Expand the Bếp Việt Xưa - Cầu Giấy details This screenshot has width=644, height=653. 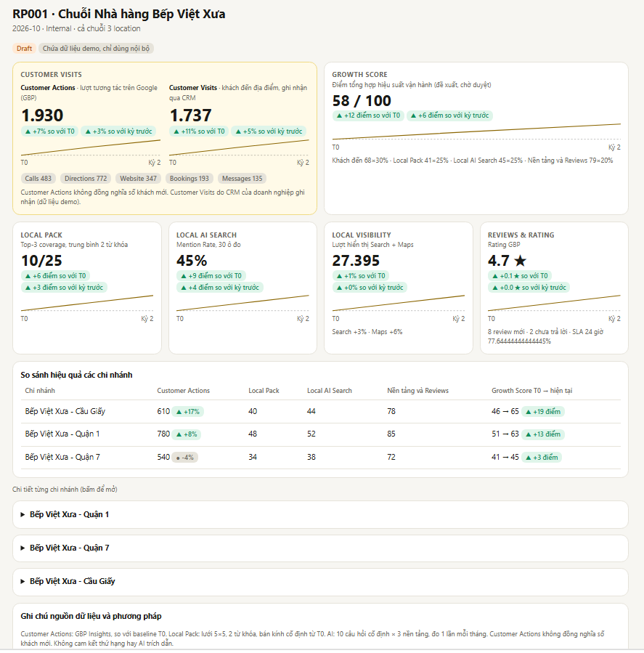319,581
